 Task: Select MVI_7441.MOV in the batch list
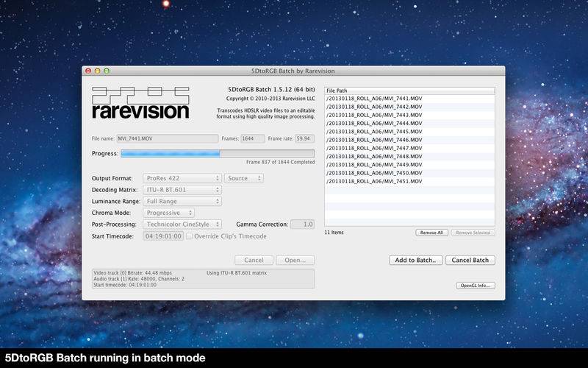[x=409, y=99]
